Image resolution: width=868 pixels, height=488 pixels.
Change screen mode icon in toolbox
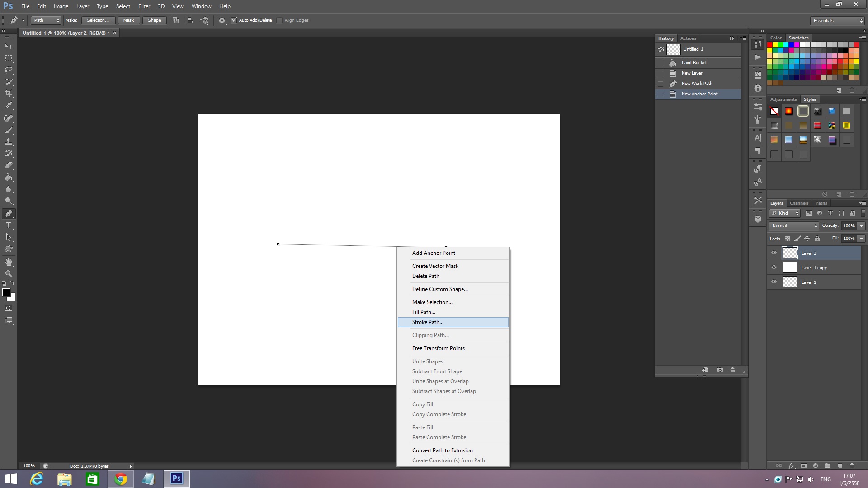(9, 321)
